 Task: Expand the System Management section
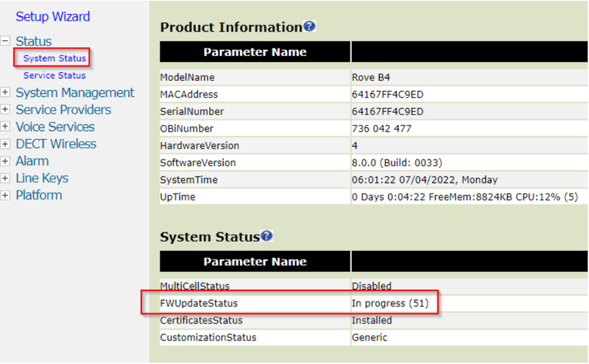(5, 93)
